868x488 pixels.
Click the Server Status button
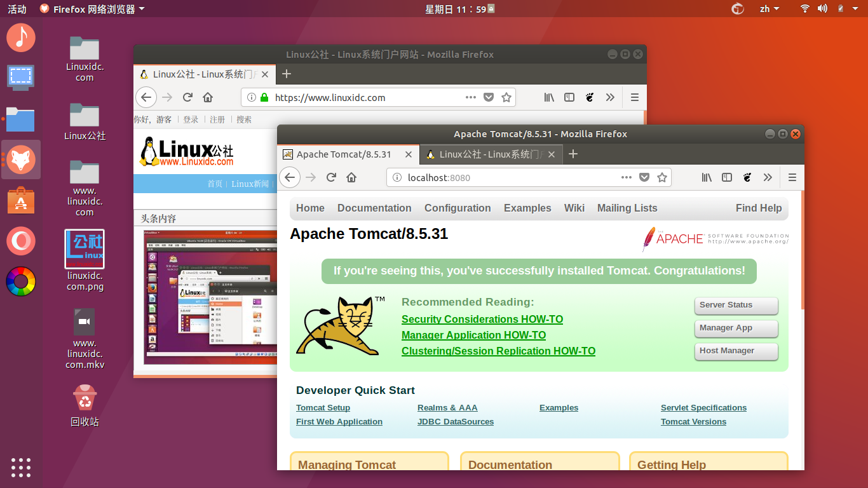tap(736, 306)
